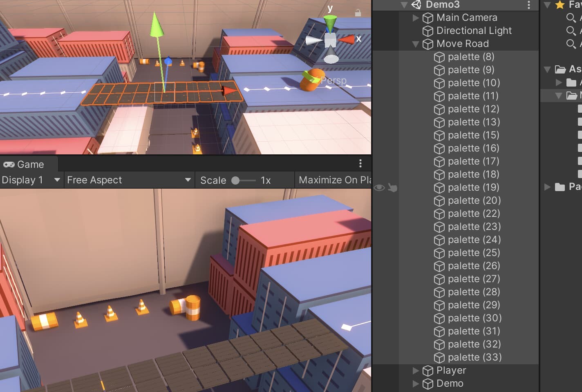The height and width of the screenshot is (392, 582).
Task: Select palette (25) in the Hierarchy
Action: tap(474, 253)
